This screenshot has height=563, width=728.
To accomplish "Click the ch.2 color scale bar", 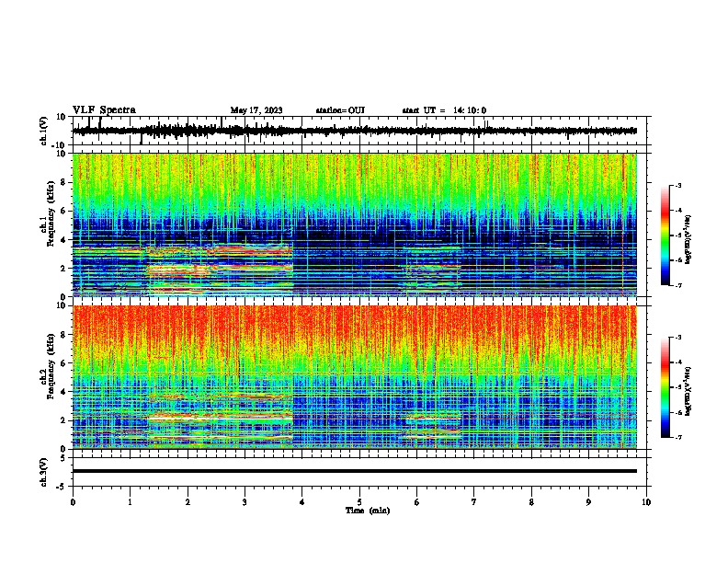I will (665, 387).
